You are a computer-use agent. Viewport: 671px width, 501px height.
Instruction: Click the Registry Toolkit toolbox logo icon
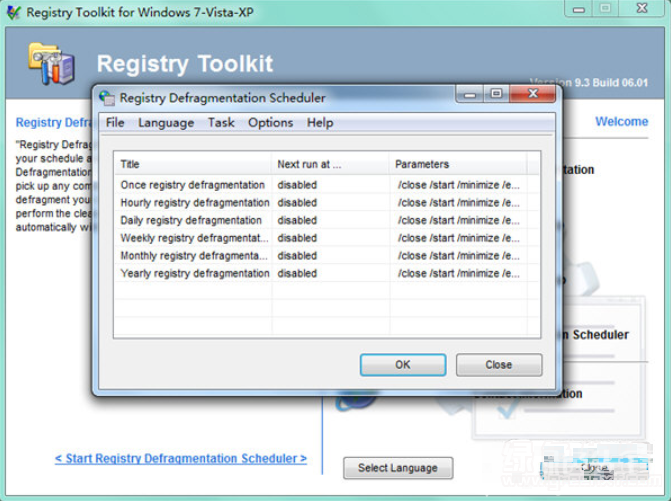[x=52, y=63]
